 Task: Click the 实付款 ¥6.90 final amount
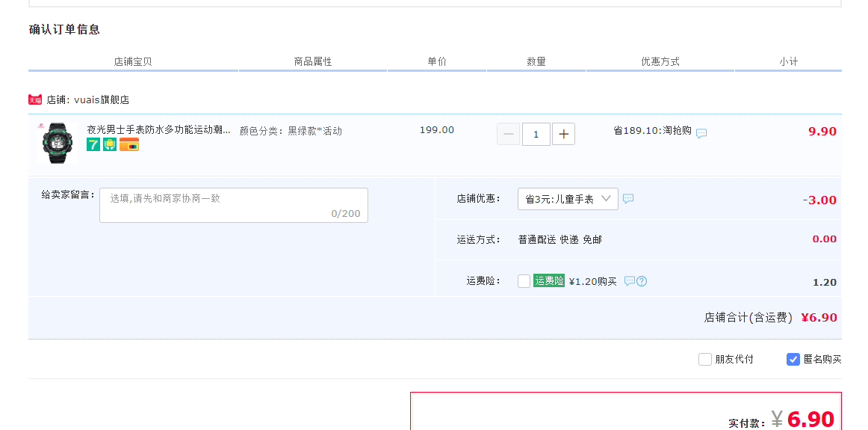[x=781, y=420]
